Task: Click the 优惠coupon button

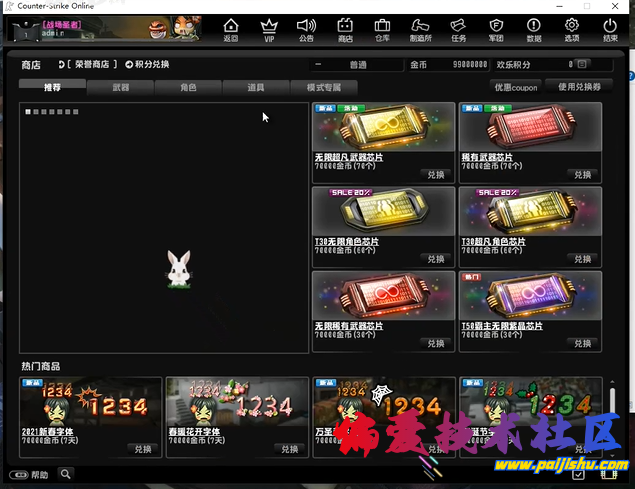Action: click(x=516, y=87)
